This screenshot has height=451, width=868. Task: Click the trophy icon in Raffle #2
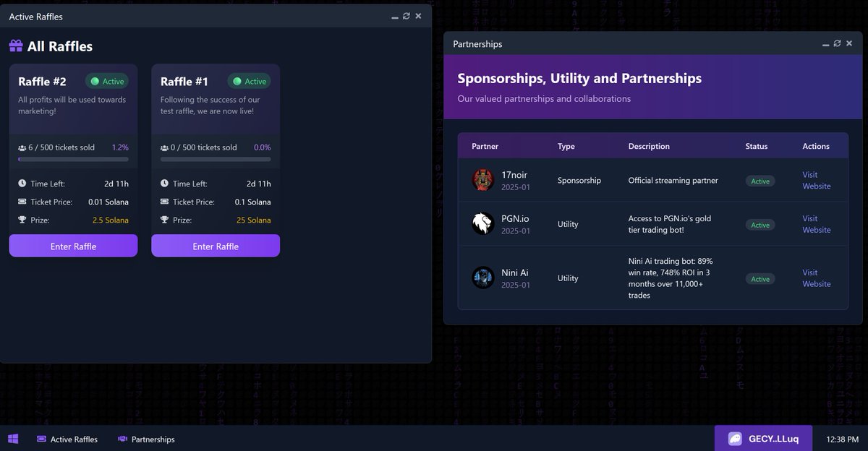pyautogui.click(x=22, y=220)
